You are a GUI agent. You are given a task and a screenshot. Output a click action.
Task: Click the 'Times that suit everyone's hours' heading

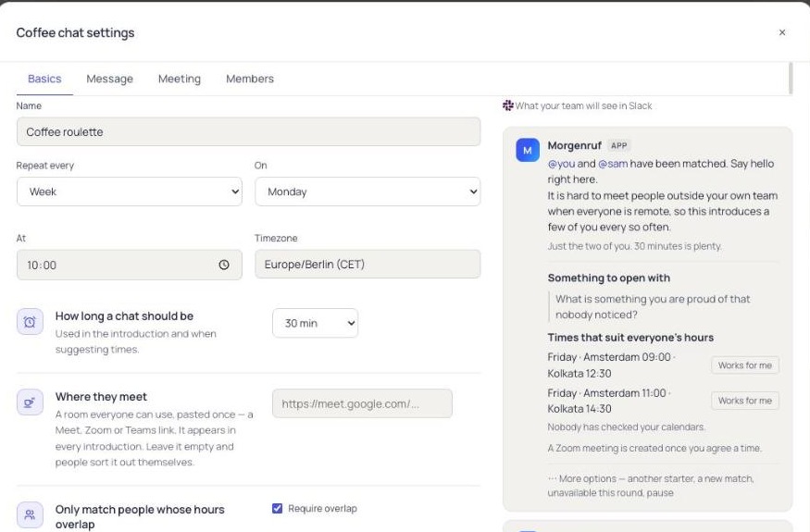630,338
